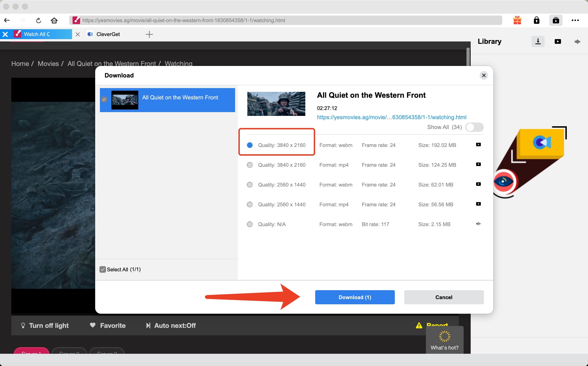Show Library audio files icon
Viewport: 588px width, 366px height.
(x=577, y=41)
